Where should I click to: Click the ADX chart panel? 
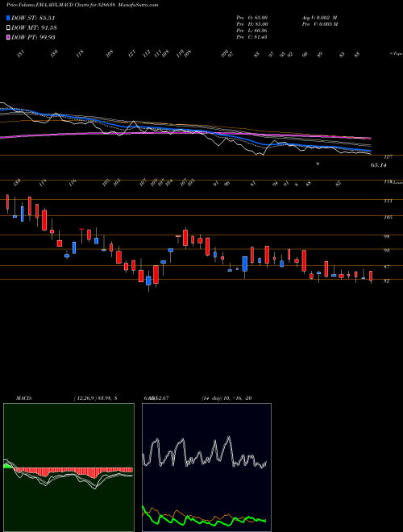tap(206, 468)
